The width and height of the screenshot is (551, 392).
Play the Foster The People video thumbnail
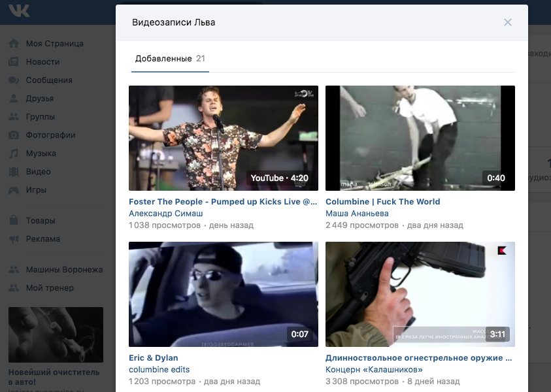pos(224,138)
